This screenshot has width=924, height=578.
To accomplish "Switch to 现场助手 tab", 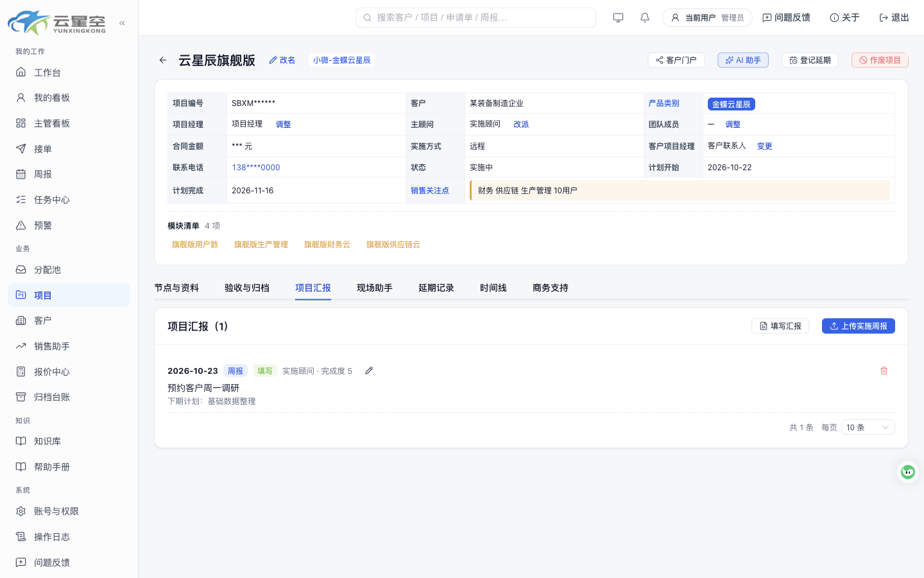I will tap(375, 288).
